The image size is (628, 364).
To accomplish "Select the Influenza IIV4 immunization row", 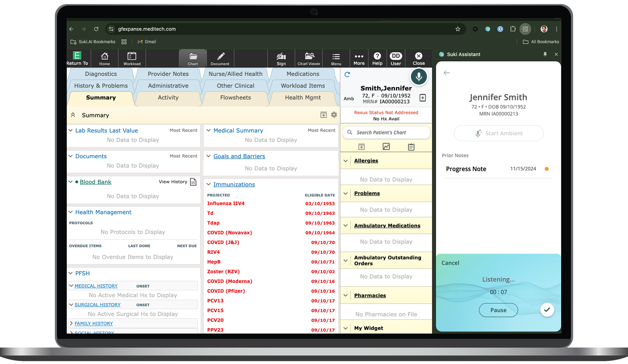I will (271, 204).
